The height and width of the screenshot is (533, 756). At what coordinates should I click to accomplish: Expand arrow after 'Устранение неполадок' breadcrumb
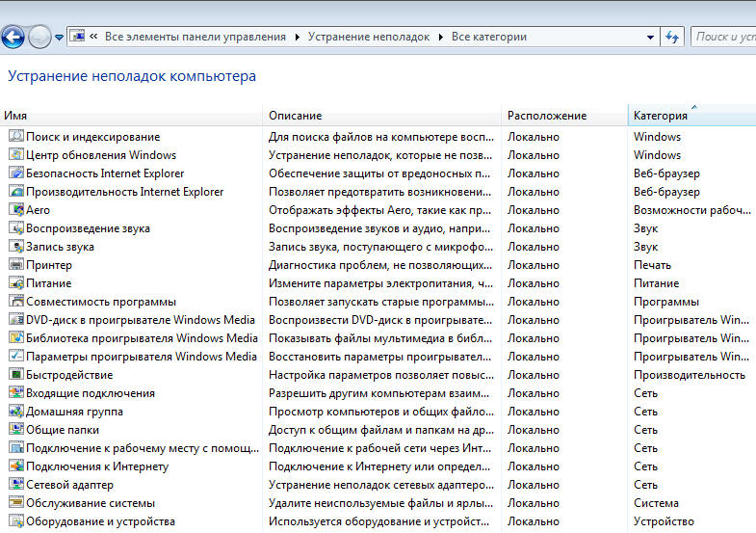point(441,38)
